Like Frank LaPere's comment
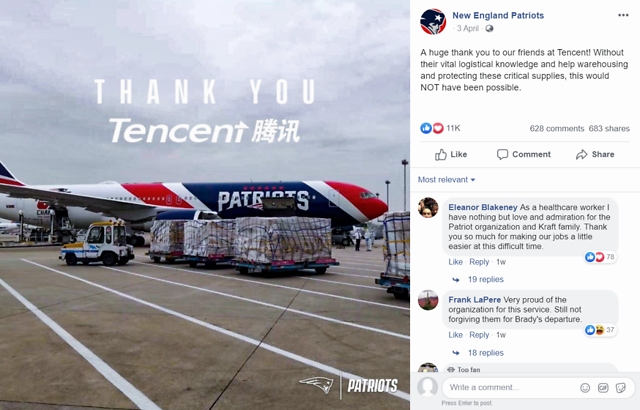Screen dimensions: 640x410 pyautogui.click(x=455, y=335)
